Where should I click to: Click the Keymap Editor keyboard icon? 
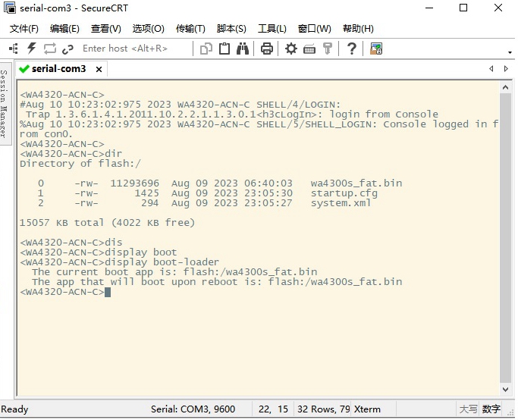309,49
